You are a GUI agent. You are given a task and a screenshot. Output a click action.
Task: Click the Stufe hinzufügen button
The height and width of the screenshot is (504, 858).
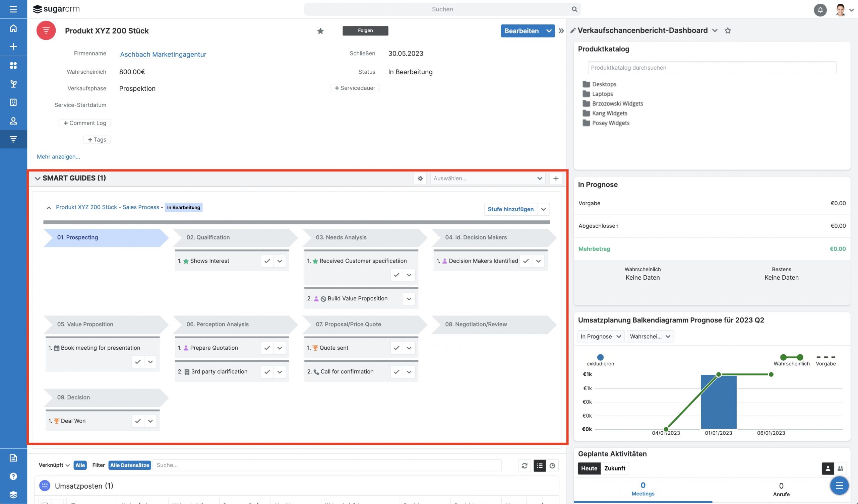[x=510, y=209]
